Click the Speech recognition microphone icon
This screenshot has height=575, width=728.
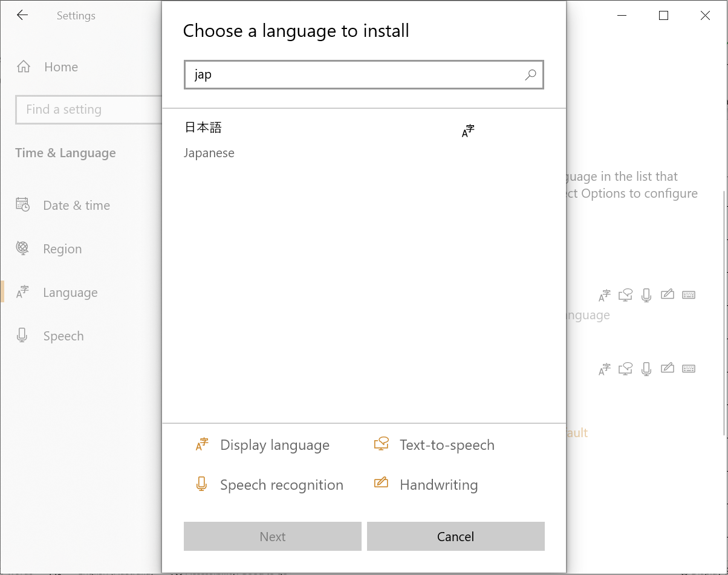201,484
